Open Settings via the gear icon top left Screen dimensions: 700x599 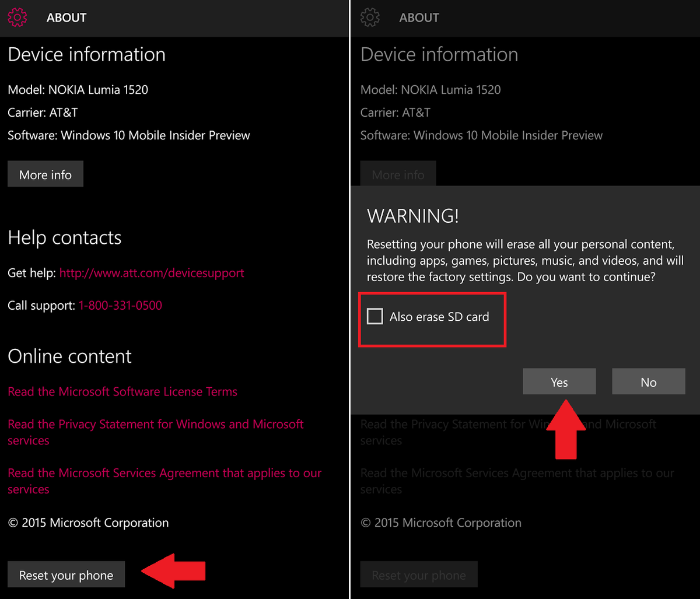tap(17, 17)
